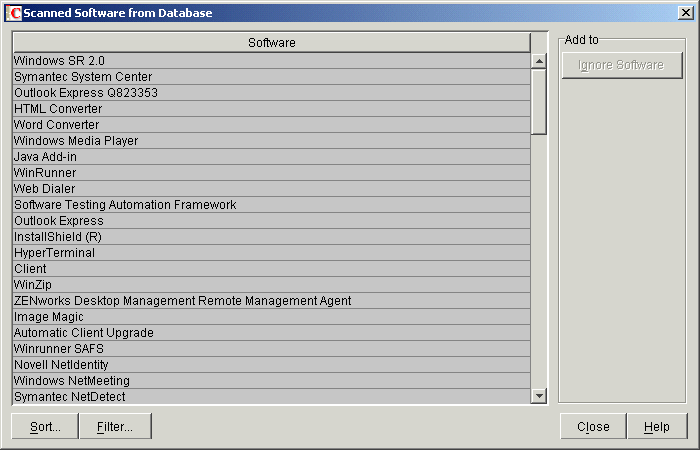Choose Novell NetIdentity in the list

[x=272, y=365]
